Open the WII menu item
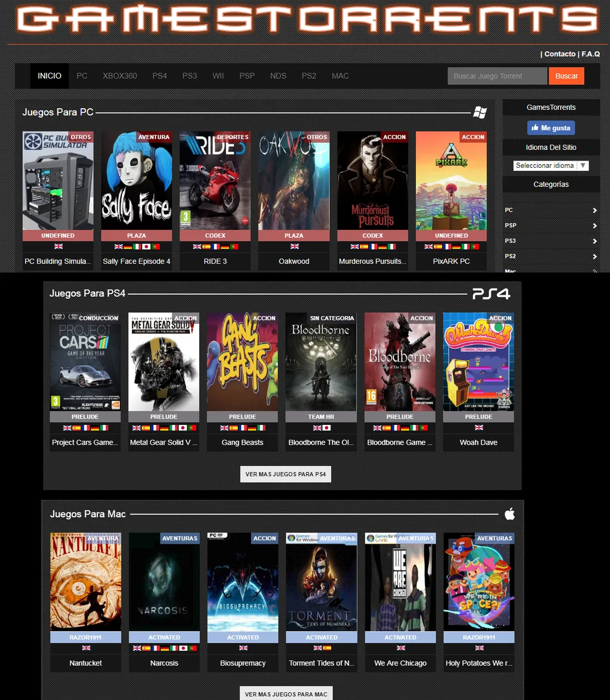 tap(218, 76)
